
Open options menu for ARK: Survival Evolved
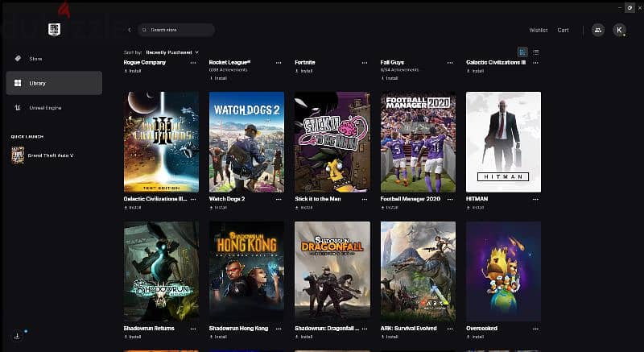pos(450,329)
